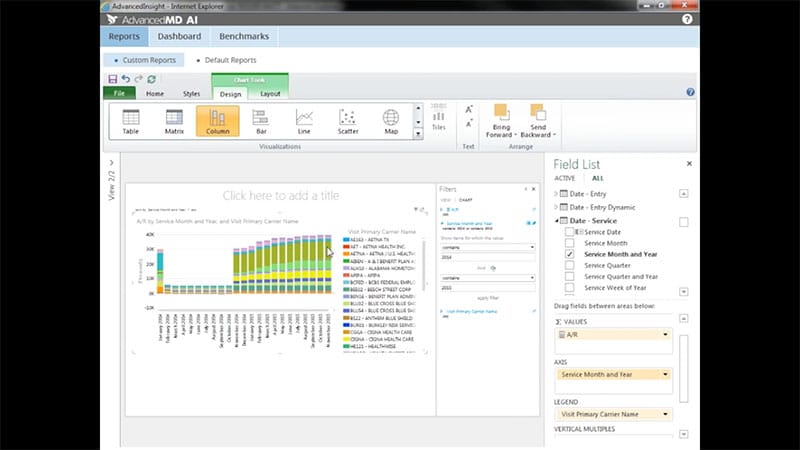This screenshot has width=800, height=450.
Task: Open the File menu
Action: 119,93
